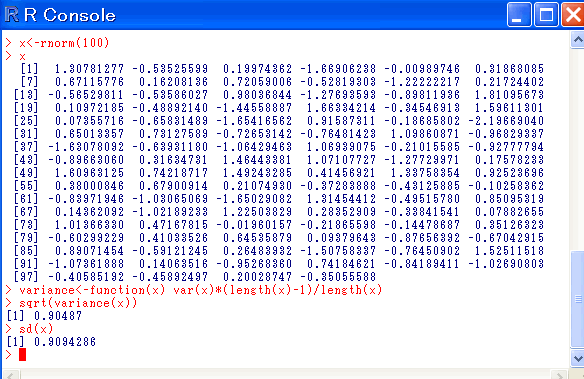Click the horizontal scrollbar right arrow
Screen dimensions: 584x379
click(x=559, y=375)
